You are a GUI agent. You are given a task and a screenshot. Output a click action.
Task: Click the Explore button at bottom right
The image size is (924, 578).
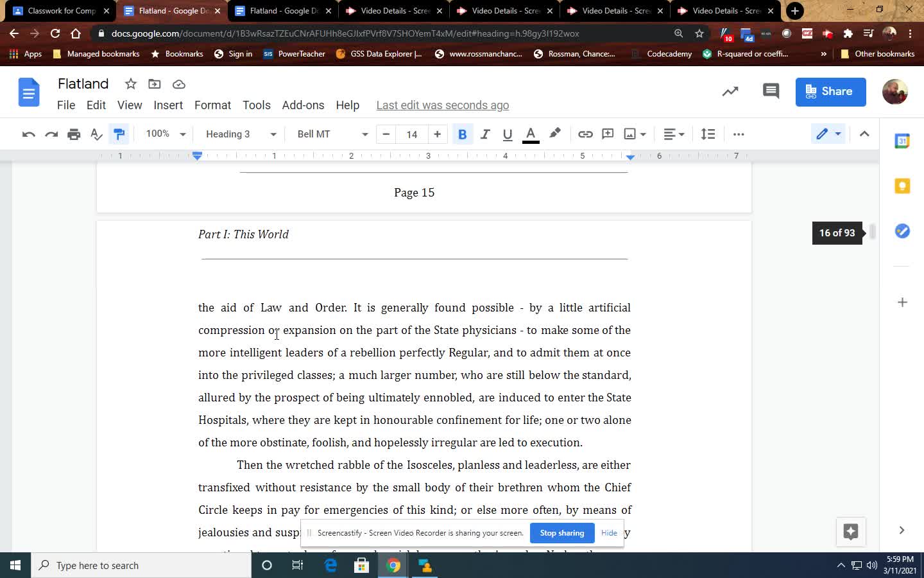[x=851, y=531]
